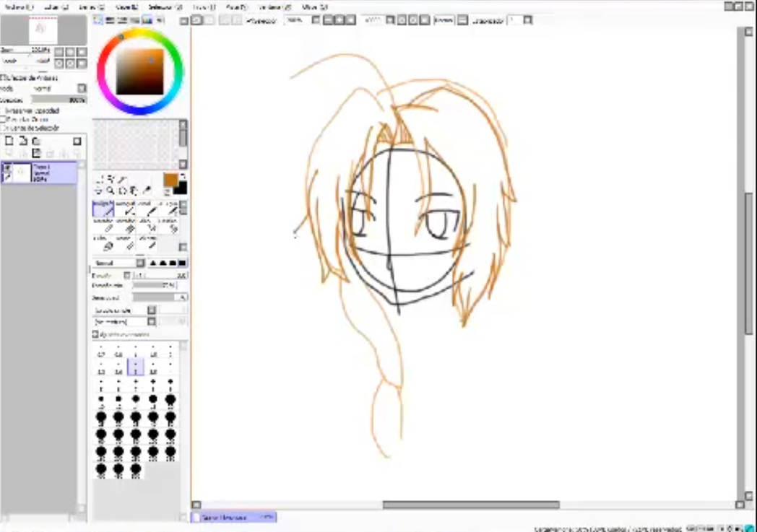Create a new normal layer
This screenshot has width=757, height=532.
coord(9,141)
